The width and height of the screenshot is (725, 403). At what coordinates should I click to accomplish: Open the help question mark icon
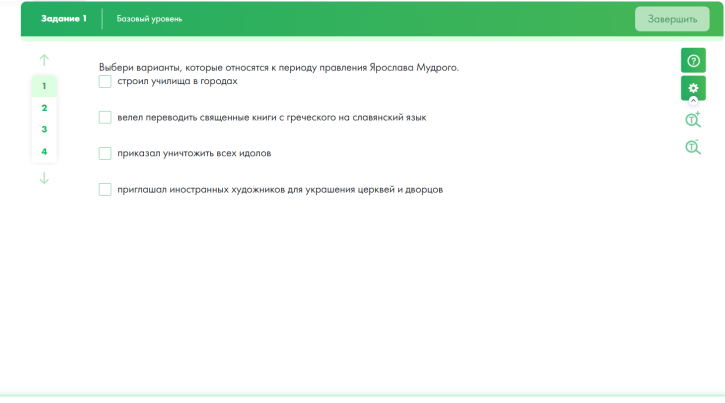693,61
